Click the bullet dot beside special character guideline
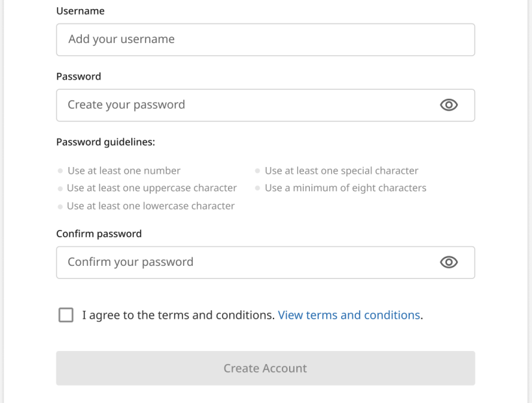This screenshot has width=532, height=403. (x=257, y=170)
